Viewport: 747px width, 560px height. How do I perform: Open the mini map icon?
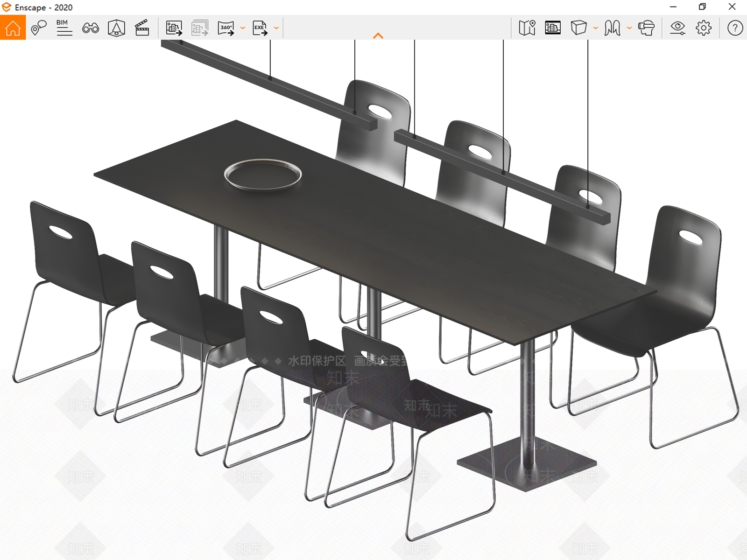click(527, 28)
